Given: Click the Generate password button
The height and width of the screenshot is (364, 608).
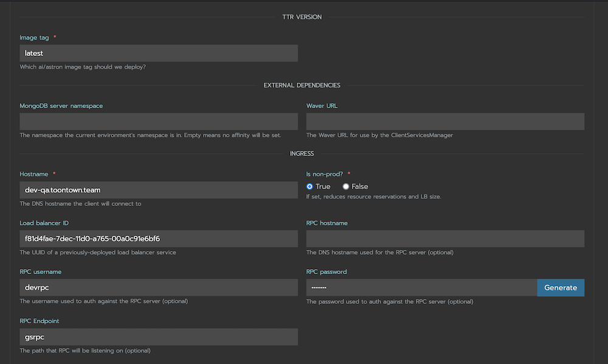Looking at the screenshot, I should point(561,287).
